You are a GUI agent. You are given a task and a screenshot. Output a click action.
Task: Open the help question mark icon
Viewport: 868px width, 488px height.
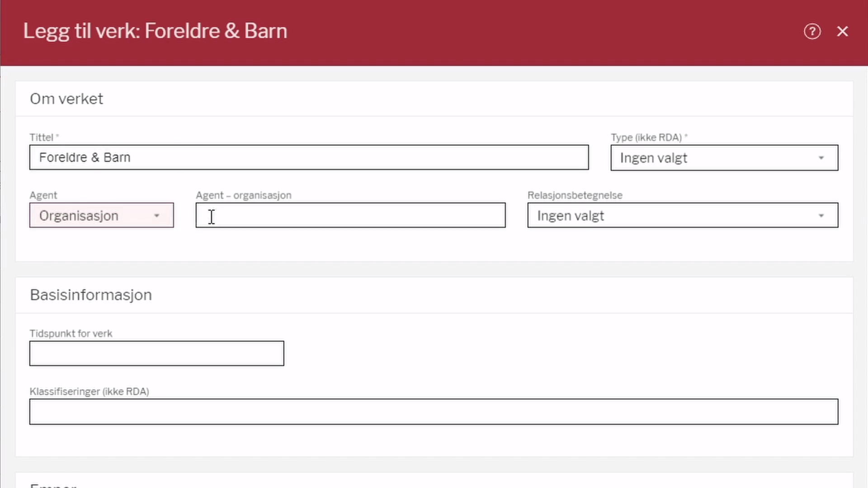point(812,31)
